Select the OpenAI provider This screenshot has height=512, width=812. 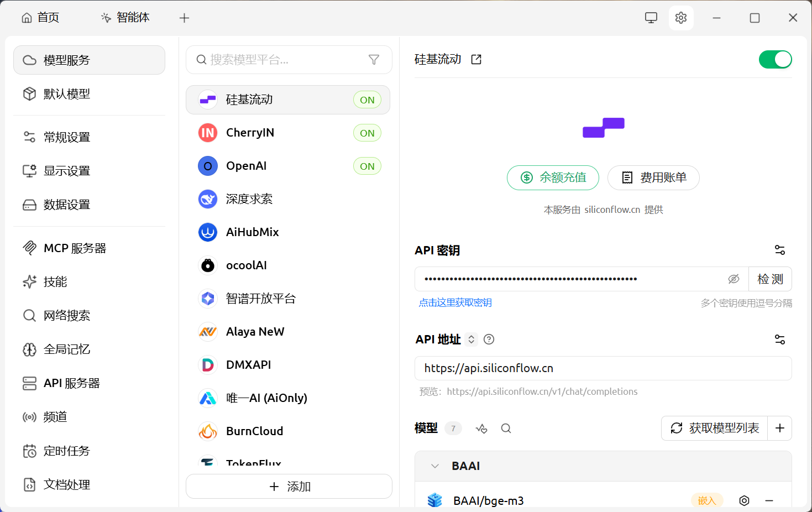point(288,166)
